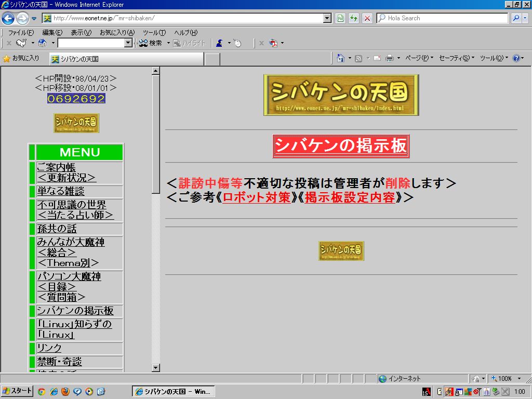This screenshot has height=399, width=532.
Task: Click the compatibility view broken-page icon
Action: 340,18
